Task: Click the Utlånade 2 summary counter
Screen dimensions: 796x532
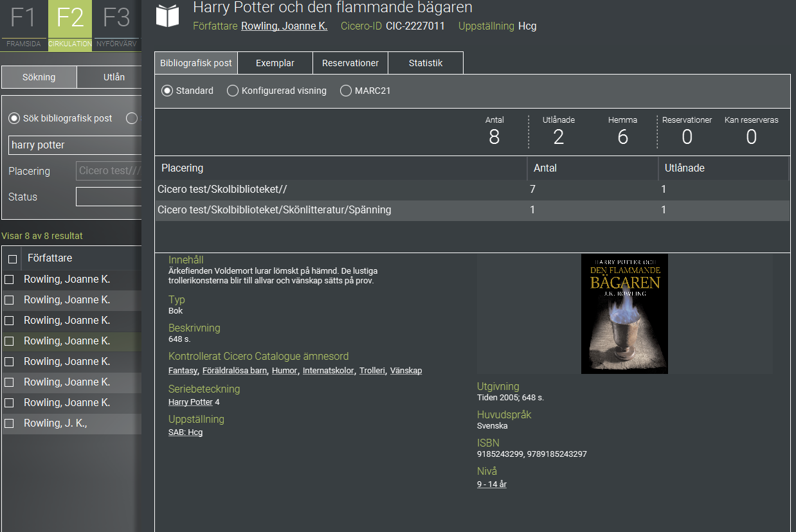Action: 559,131
